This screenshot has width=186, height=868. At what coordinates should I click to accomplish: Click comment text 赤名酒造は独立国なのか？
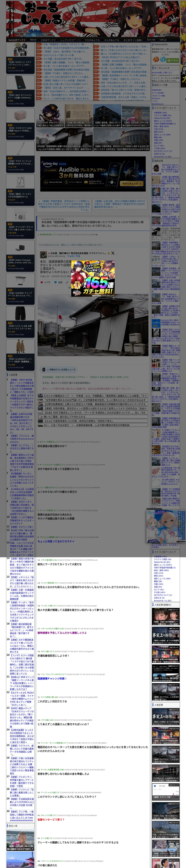point(52,446)
